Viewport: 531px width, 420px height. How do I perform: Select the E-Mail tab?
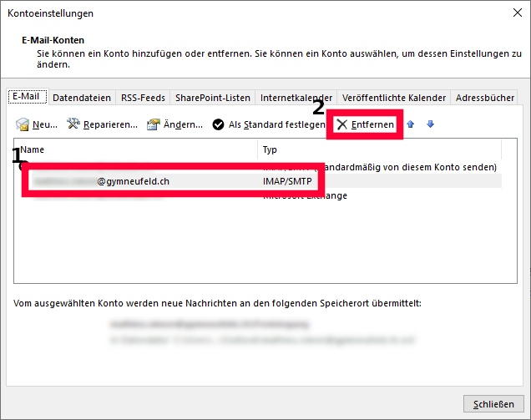[x=25, y=97]
